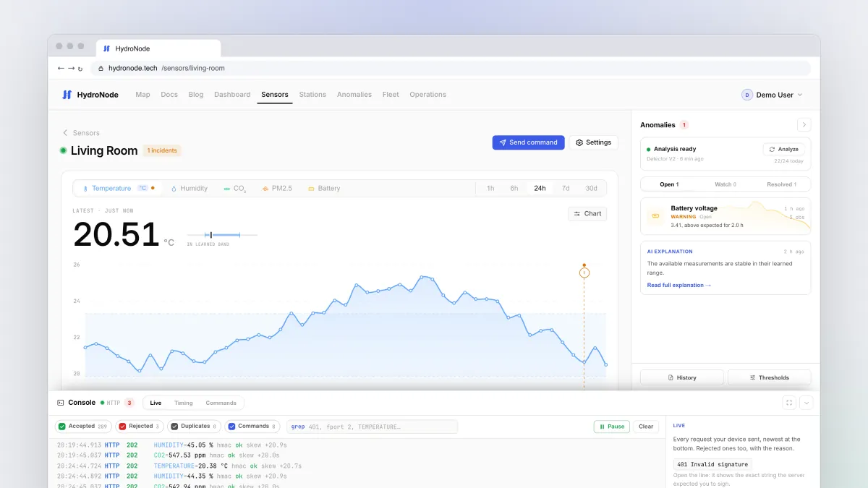
Task: Toggle the Commands filter checkbox
Action: pyautogui.click(x=231, y=427)
